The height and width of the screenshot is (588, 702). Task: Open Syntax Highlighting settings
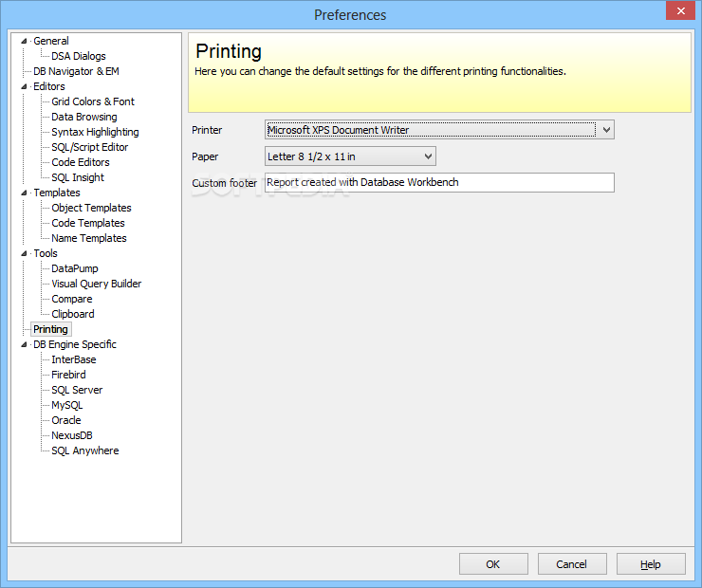coord(95,132)
